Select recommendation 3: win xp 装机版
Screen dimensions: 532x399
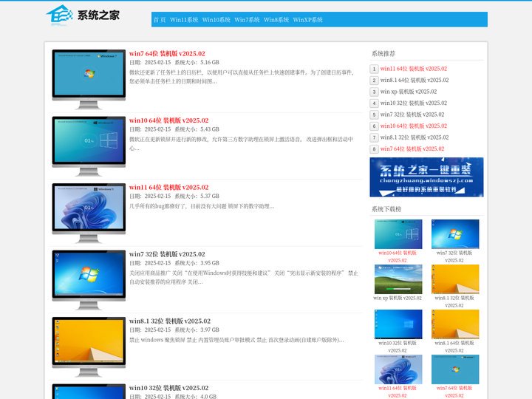pyautogui.click(x=409, y=92)
